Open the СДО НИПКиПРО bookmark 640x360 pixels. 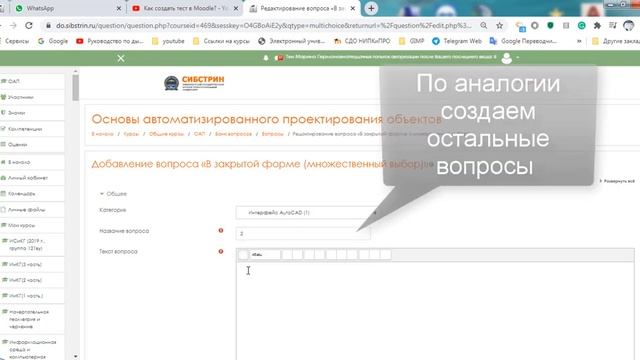click(362, 41)
